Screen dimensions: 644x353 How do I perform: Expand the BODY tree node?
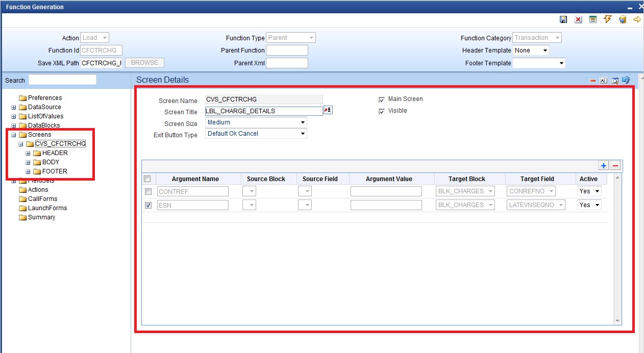(28, 162)
